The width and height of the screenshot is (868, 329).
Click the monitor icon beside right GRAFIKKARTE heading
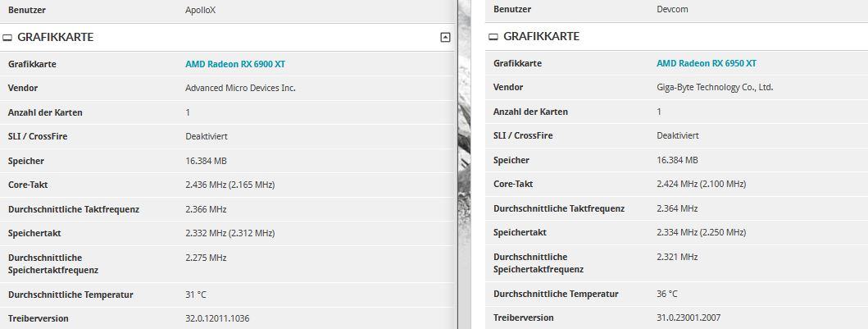click(x=493, y=37)
